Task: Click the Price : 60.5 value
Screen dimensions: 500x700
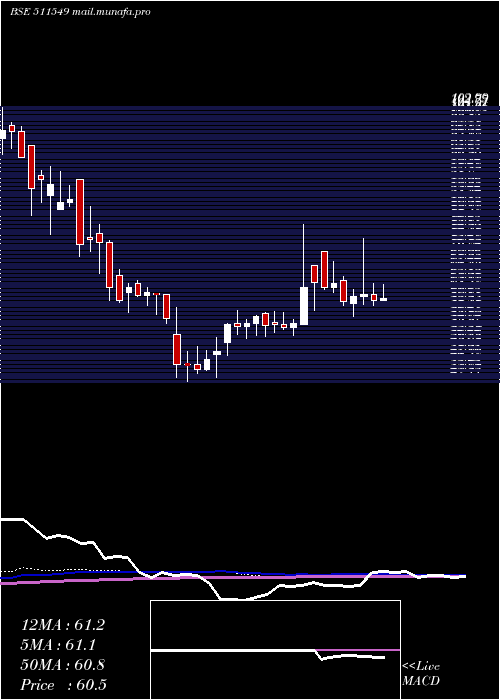Action: pos(64,685)
